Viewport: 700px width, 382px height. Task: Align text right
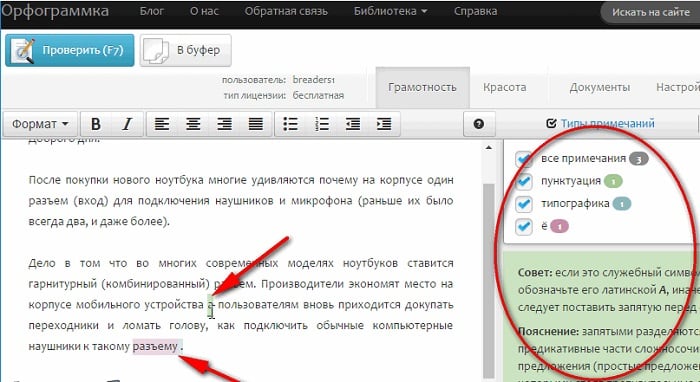point(224,124)
